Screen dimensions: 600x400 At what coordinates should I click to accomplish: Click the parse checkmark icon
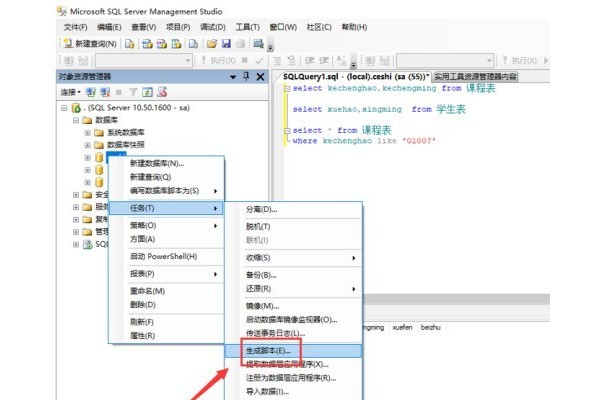click(x=259, y=60)
